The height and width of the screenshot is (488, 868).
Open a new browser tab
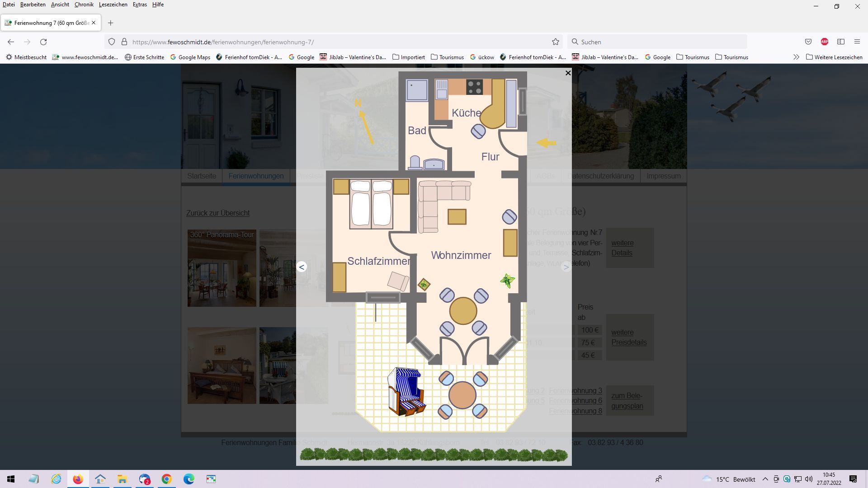click(x=110, y=23)
